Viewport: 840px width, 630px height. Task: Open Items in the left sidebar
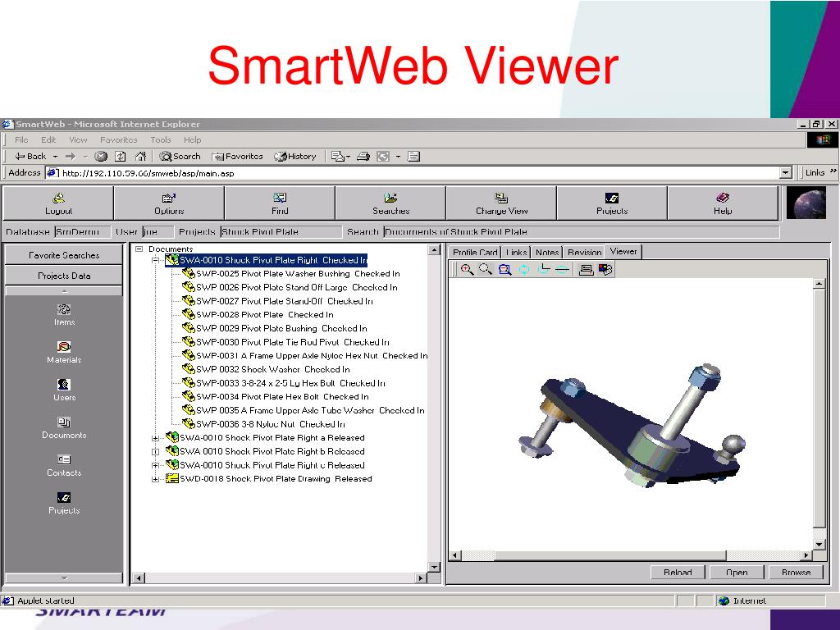coord(64,315)
